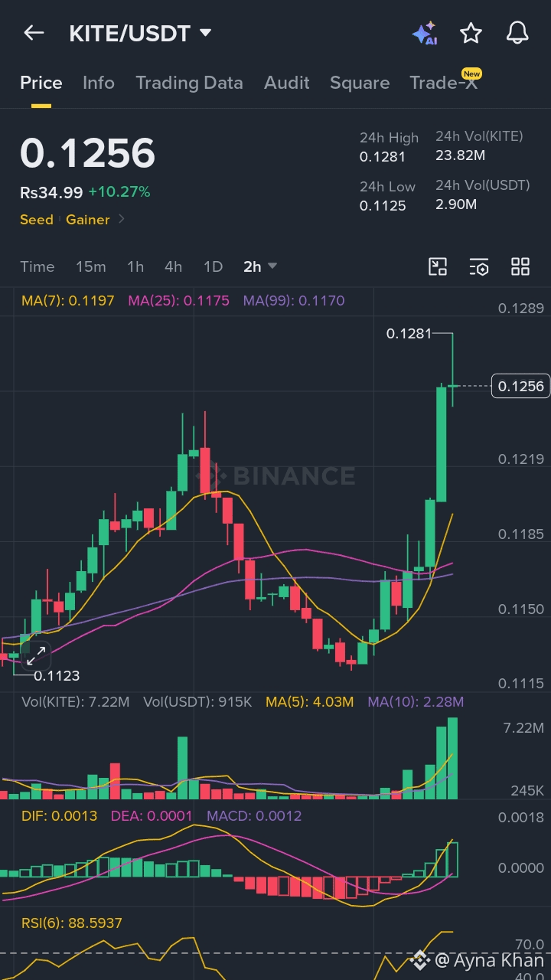
Task: Tap the 0.1123 low marker on chart
Action: coord(57,675)
